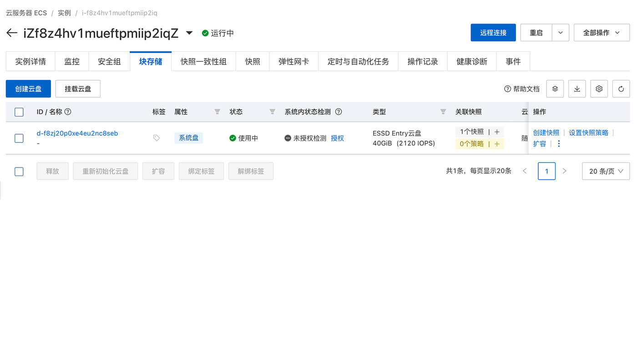The image size is (637, 364).
Task: Click the 扩容 link in 操作 column
Action: click(x=540, y=143)
